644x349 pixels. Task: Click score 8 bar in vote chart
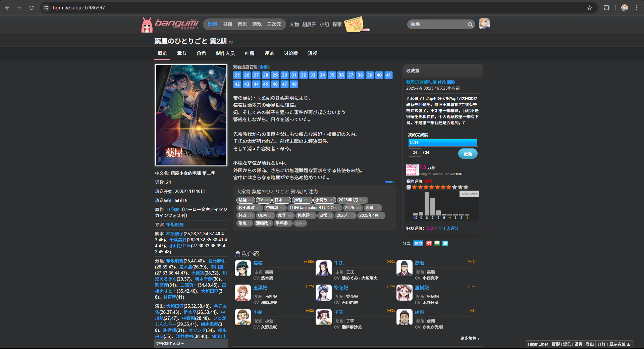427,204
